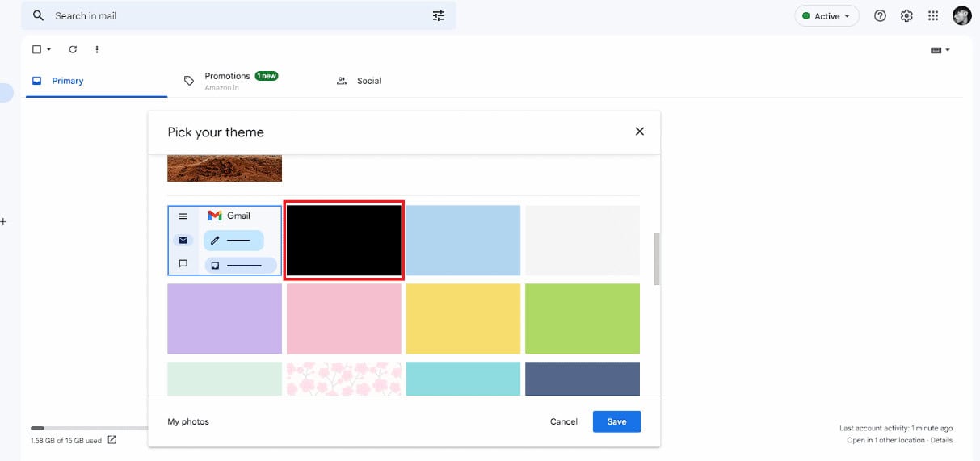The height and width of the screenshot is (461, 980).
Task: Click the Refresh mail icon
Action: click(x=73, y=49)
